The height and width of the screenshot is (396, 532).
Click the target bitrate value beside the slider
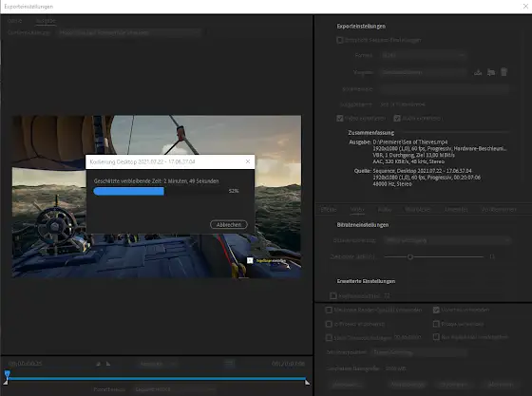492,256
